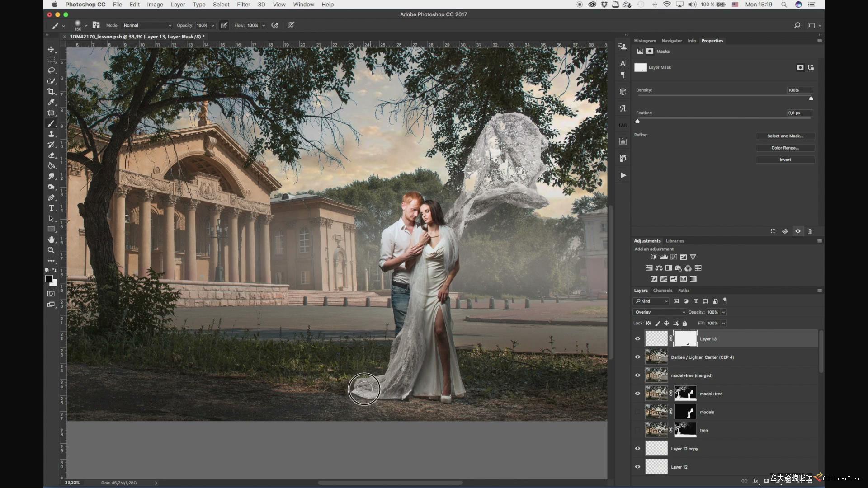Select the Crop tool

point(51,92)
